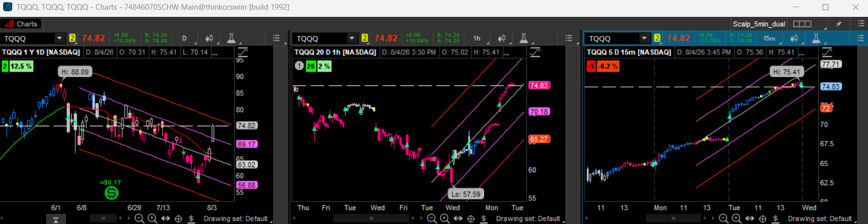Open Drawing set: Default on 15m chart

click(x=820, y=219)
